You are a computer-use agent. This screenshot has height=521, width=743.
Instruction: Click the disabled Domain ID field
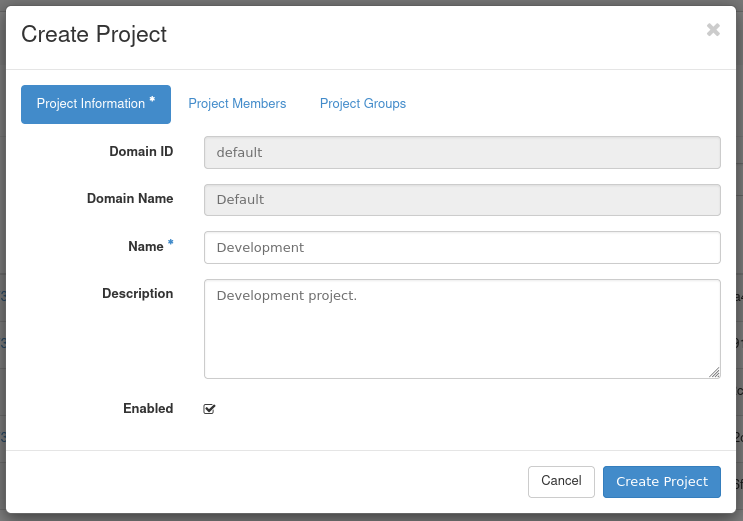pos(462,152)
